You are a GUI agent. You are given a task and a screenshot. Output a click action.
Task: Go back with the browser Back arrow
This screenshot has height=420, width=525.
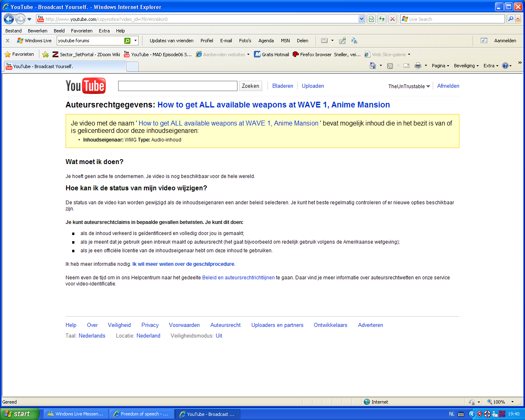(9, 19)
